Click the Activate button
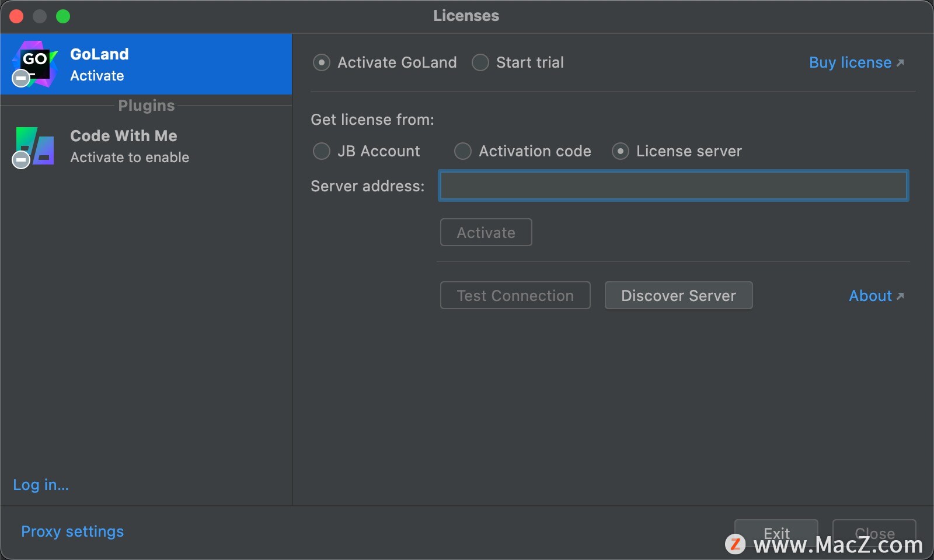 486,232
